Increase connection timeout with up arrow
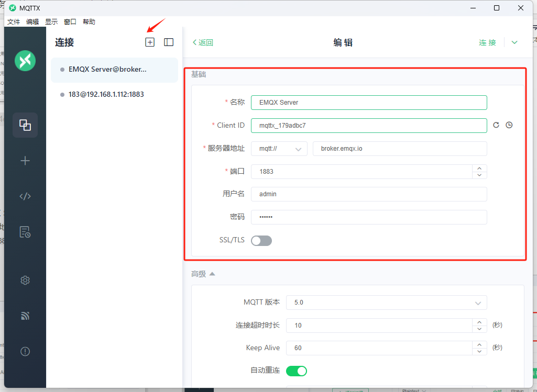Viewport: 537px width, 392px height. (x=479, y=322)
